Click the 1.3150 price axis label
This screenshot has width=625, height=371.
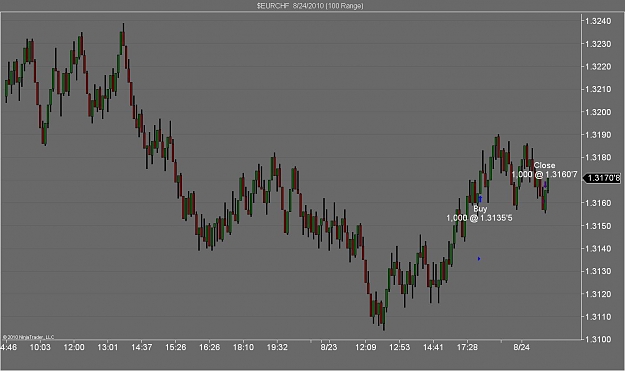coord(598,226)
